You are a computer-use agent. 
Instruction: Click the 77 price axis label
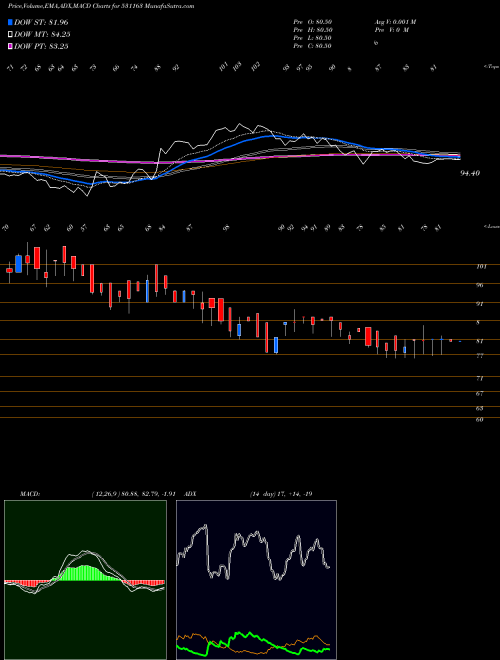click(x=480, y=356)
